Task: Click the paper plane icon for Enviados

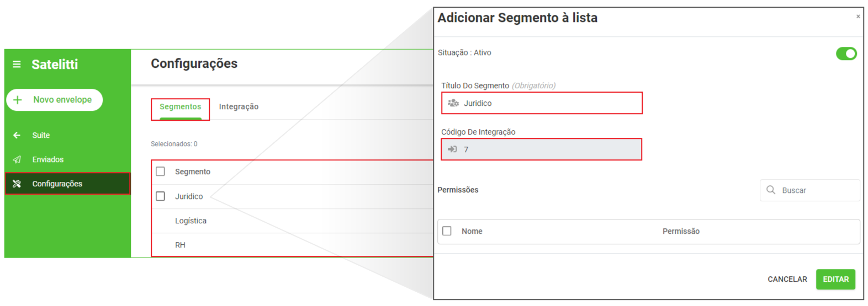Action: 17,159
